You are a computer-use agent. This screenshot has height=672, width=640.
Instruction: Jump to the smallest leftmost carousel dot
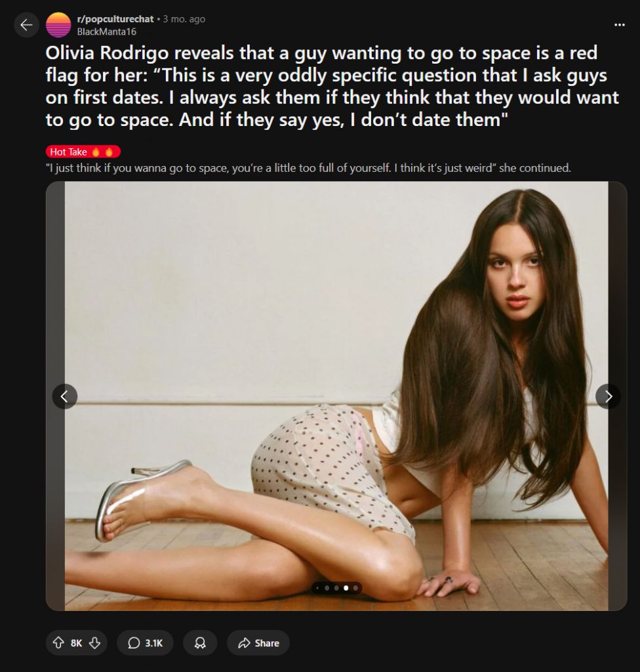coord(317,588)
